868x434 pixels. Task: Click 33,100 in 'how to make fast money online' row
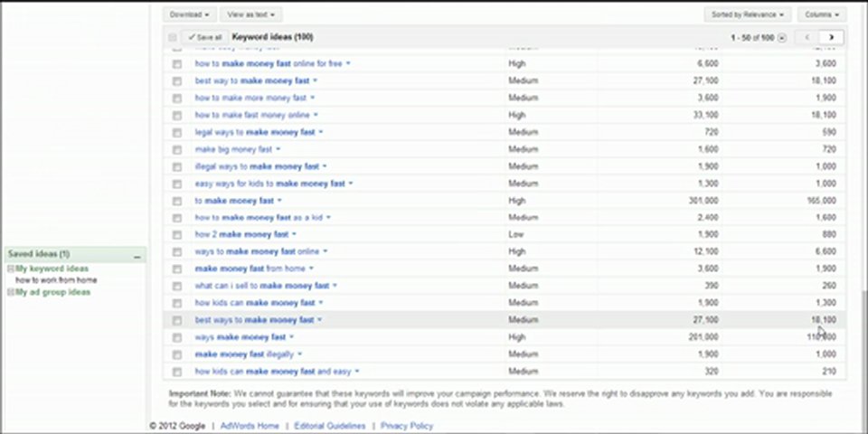point(705,115)
